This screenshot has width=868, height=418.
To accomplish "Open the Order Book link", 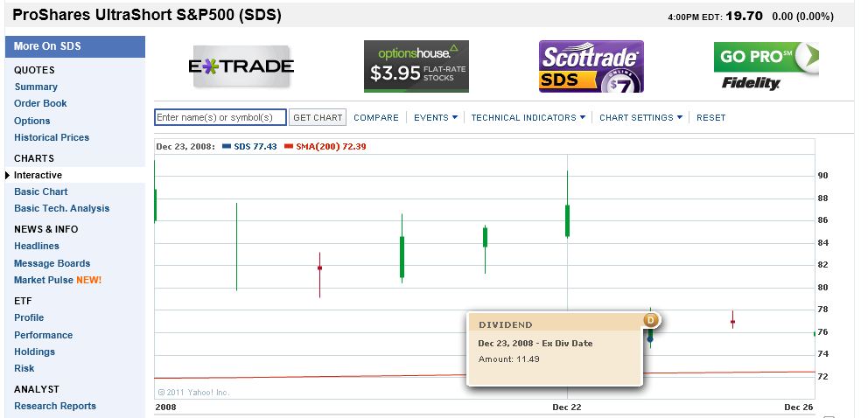I will click(x=40, y=103).
